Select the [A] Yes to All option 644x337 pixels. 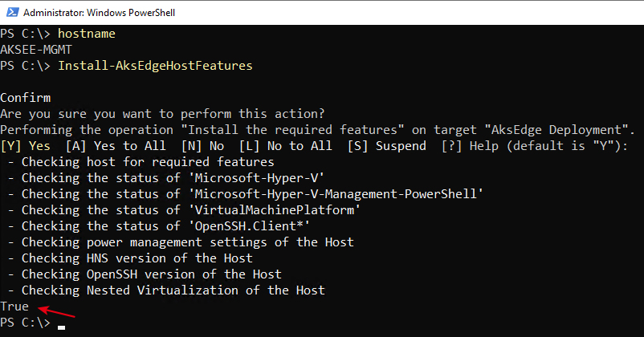(116, 146)
